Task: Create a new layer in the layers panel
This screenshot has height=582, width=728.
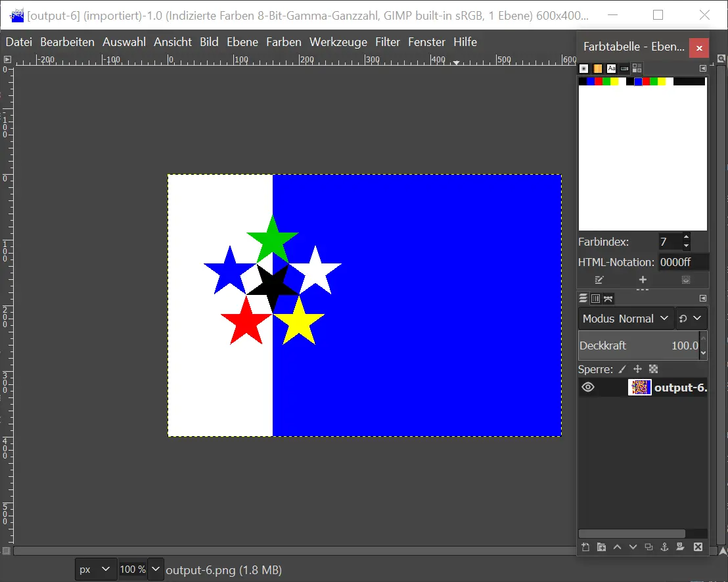Action: pos(585,547)
